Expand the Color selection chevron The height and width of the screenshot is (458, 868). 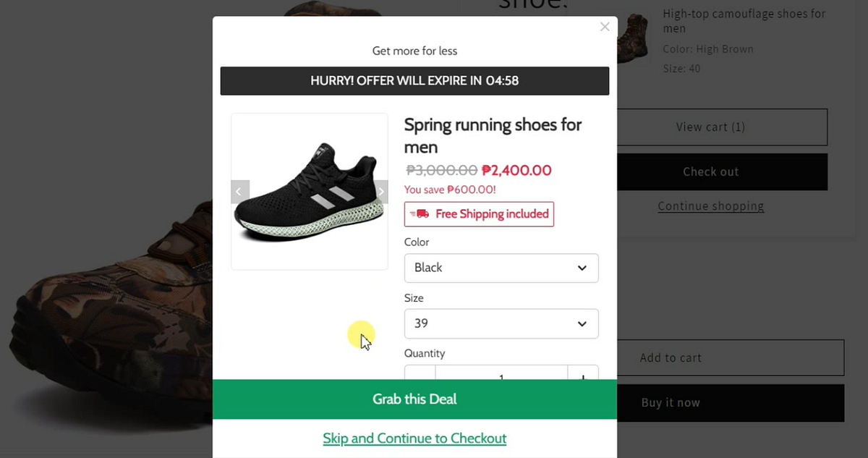[x=582, y=268]
